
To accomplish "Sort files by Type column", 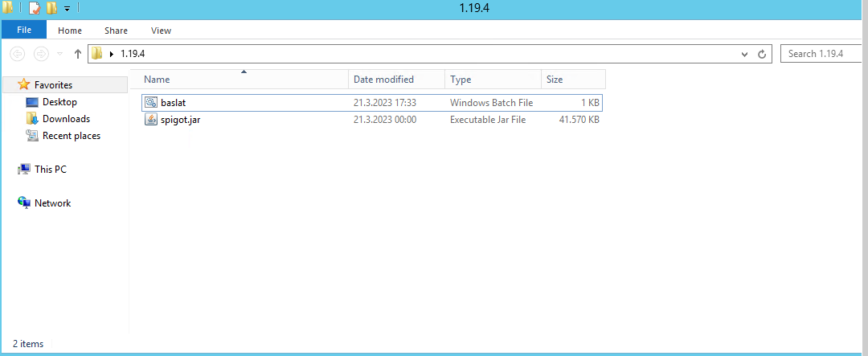I will (x=493, y=80).
